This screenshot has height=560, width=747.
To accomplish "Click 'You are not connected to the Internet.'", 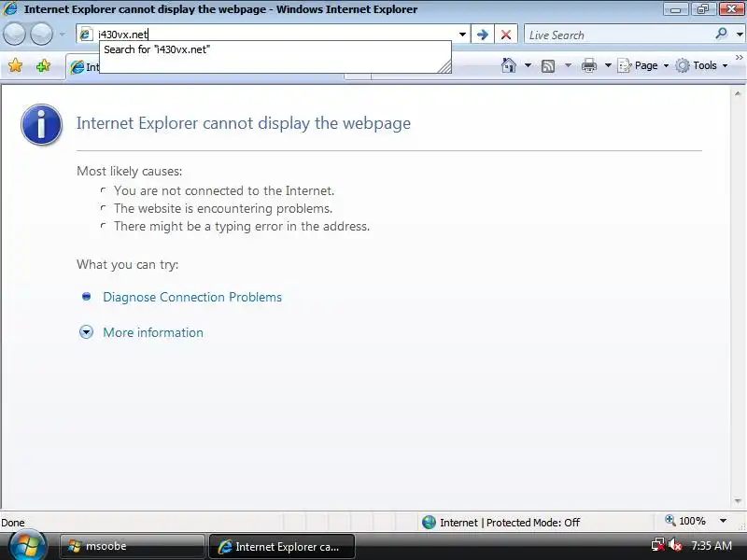I will click(224, 191).
